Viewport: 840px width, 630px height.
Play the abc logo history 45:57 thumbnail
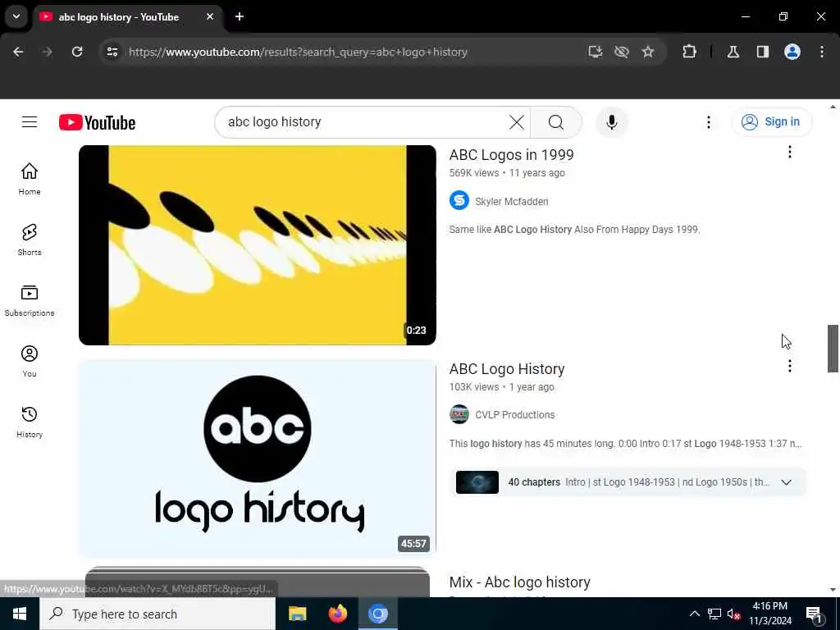pyautogui.click(x=257, y=459)
